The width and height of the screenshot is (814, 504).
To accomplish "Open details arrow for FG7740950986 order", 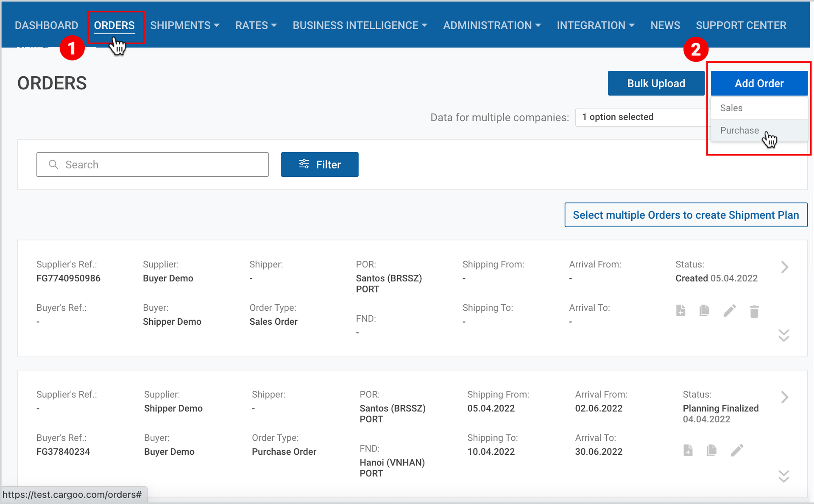I will click(x=784, y=267).
